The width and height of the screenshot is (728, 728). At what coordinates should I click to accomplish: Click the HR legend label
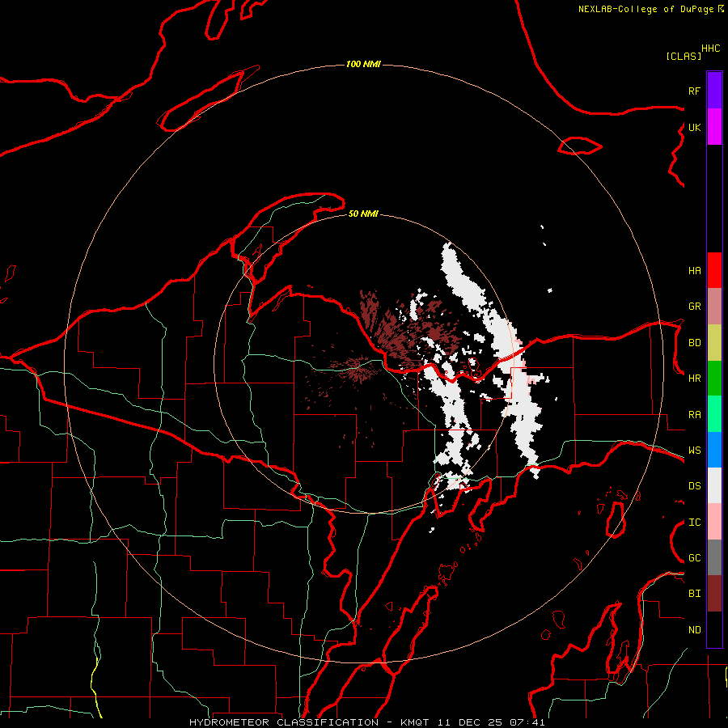tap(694, 379)
